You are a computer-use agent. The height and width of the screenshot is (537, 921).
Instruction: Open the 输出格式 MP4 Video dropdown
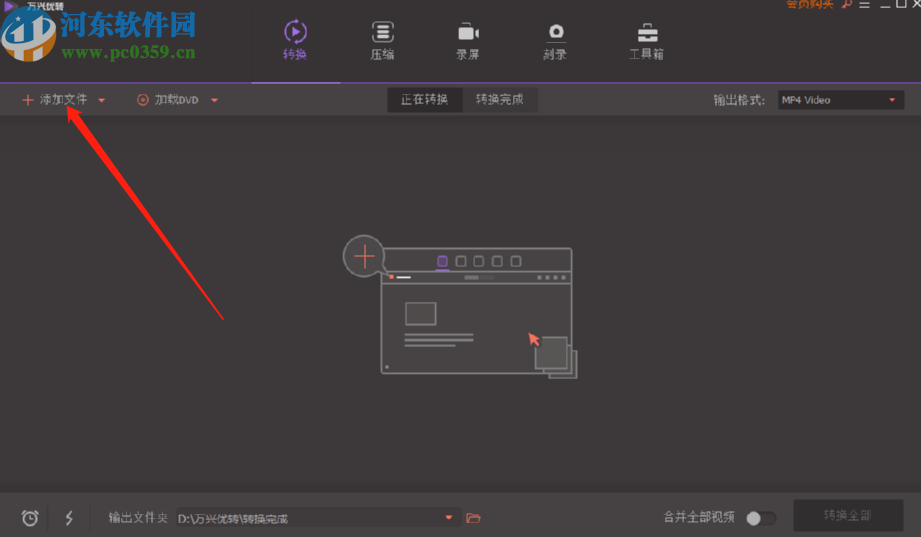841,100
